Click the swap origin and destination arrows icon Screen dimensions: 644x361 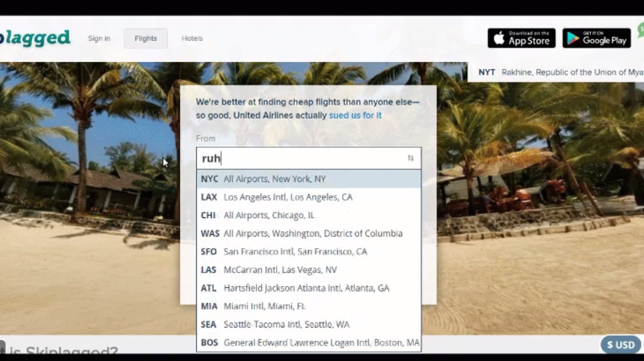pyautogui.click(x=411, y=158)
